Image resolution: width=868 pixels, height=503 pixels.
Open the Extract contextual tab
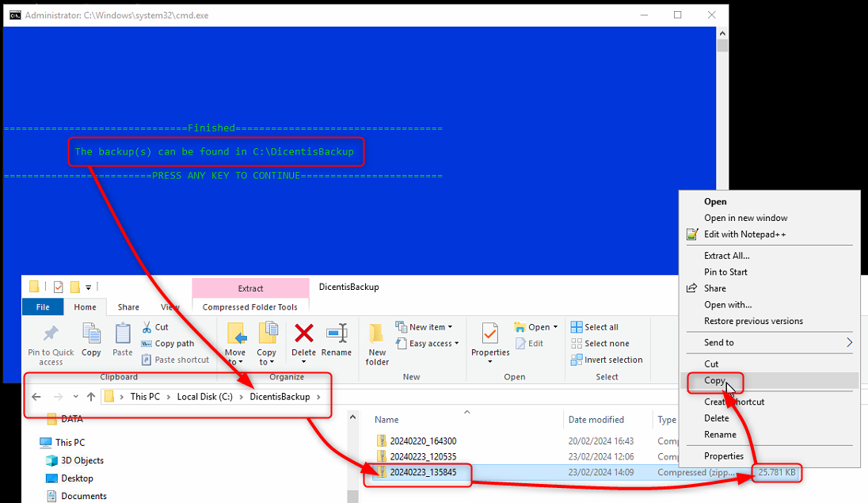tap(251, 288)
